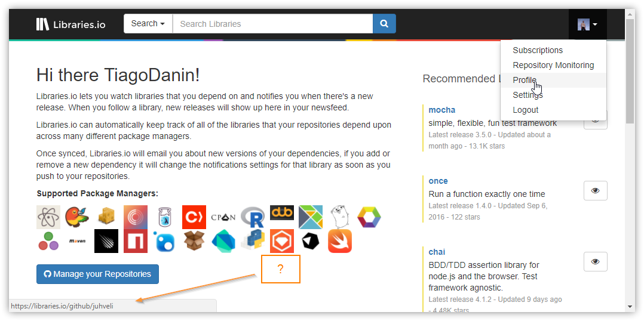Open the chai library link

tap(437, 252)
